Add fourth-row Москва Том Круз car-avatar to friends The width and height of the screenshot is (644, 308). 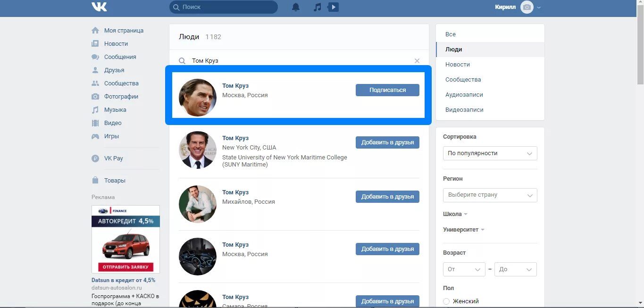tap(387, 249)
